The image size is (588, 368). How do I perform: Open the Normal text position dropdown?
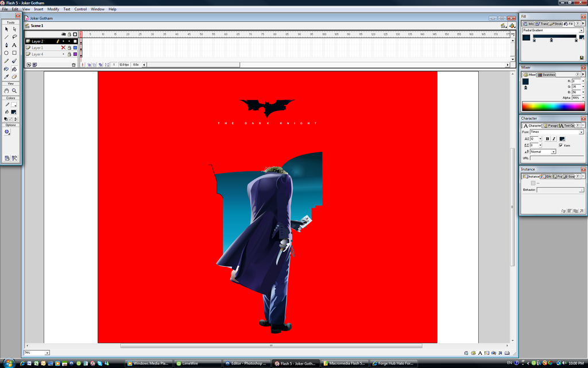[553, 152]
